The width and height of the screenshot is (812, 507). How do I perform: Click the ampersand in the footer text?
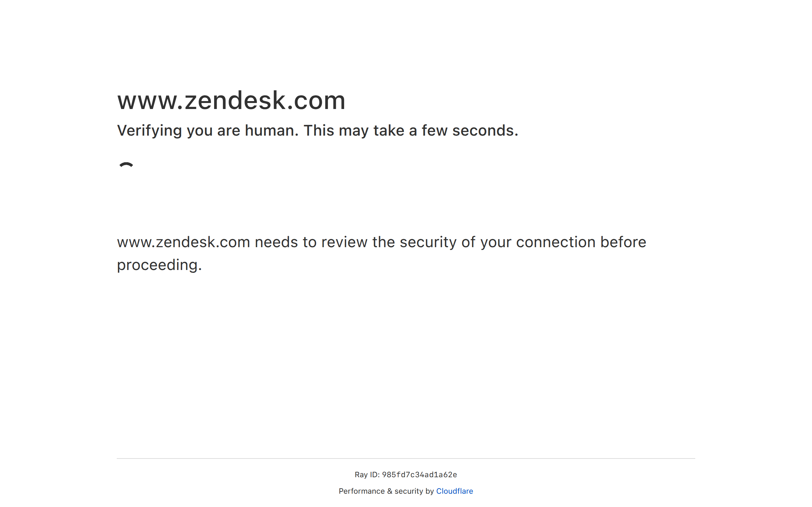tap(389, 491)
